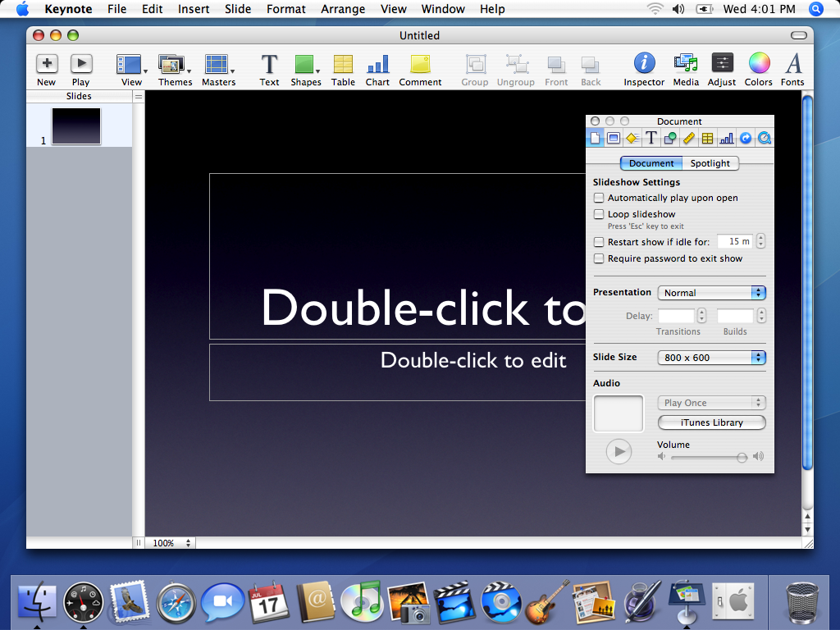Select QuickTime inspector icon
Viewport: 840px width, 630px height.
tap(765, 138)
